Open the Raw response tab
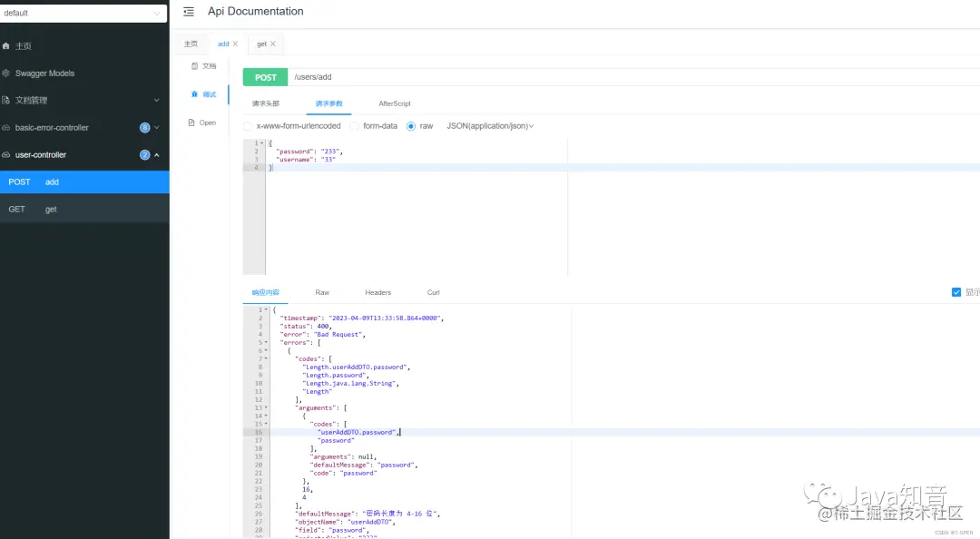980x539 pixels. pos(322,292)
